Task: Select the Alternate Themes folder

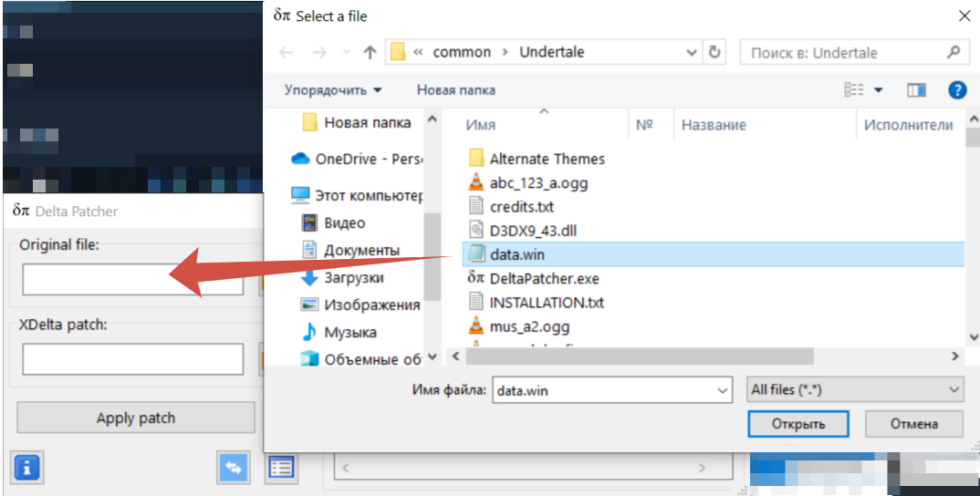Action: coord(547,159)
